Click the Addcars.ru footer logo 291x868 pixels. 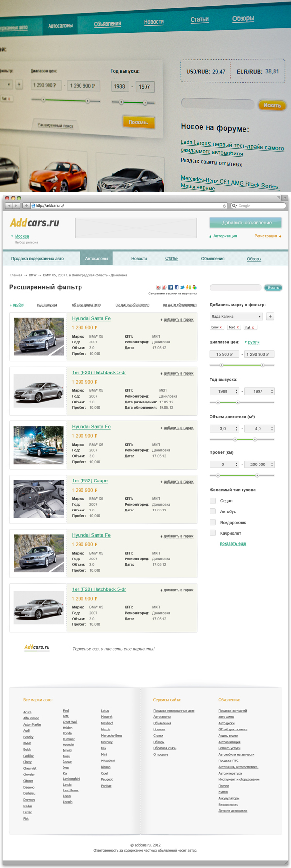point(37,647)
